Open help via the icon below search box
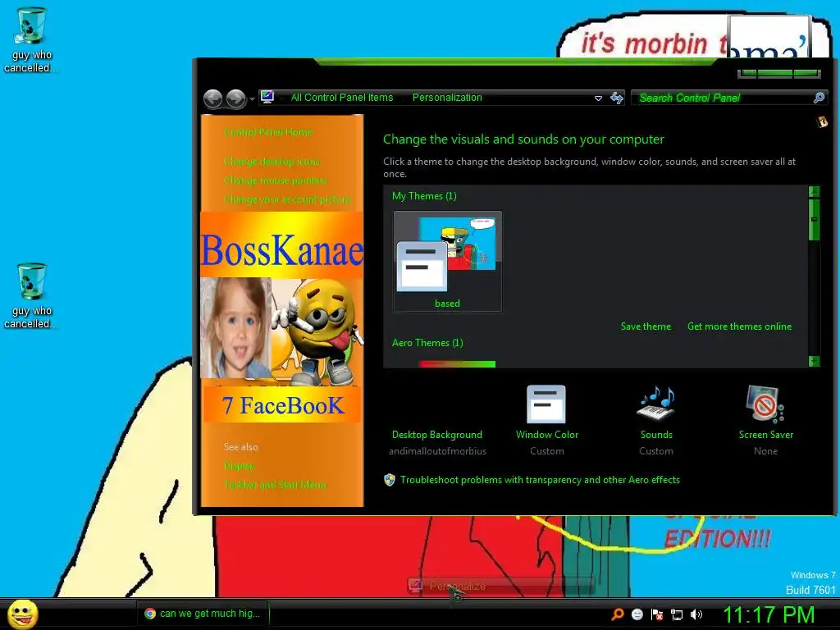The image size is (840, 630). tap(822, 122)
